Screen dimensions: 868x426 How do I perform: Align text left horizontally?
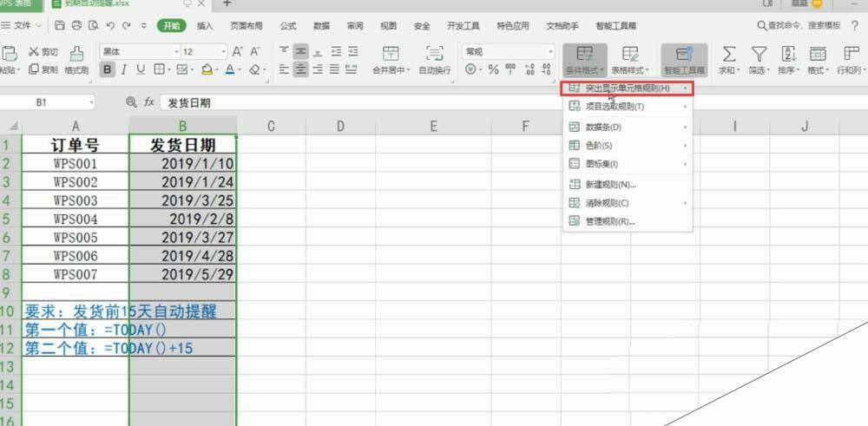click(284, 69)
